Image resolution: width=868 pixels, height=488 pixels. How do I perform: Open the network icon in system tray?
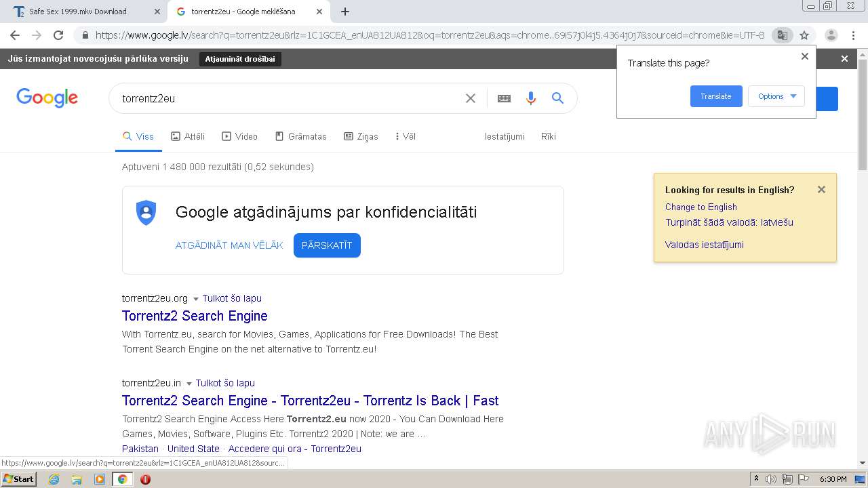[787, 479]
